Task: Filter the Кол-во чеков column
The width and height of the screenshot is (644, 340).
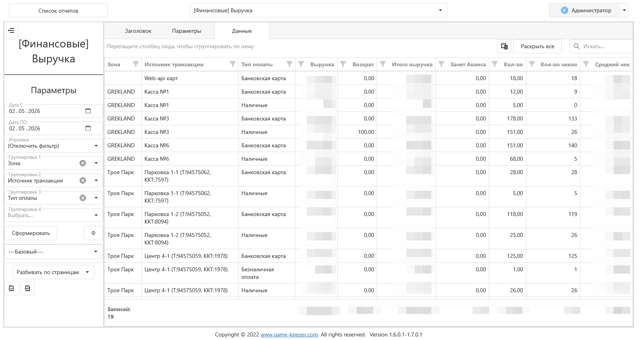Action: coord(532,64)
